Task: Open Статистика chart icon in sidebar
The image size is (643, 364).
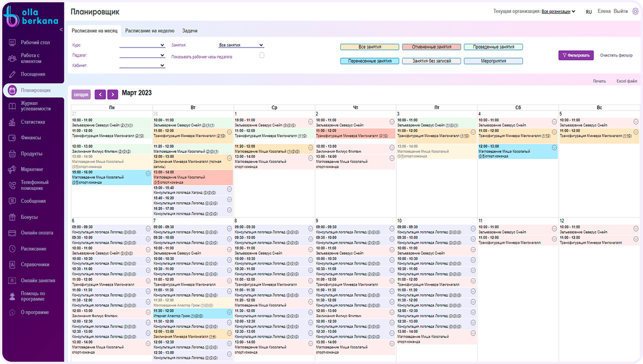Action: tap(12, 122)
